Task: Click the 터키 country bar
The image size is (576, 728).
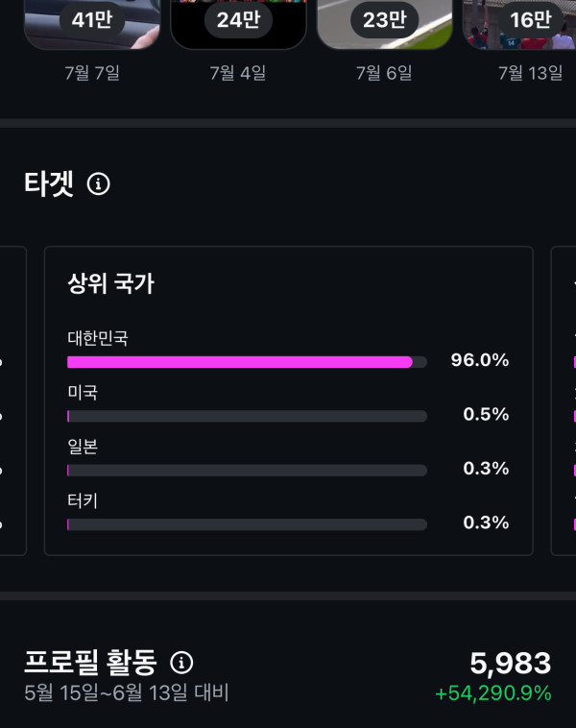Action: coord(247,524)
